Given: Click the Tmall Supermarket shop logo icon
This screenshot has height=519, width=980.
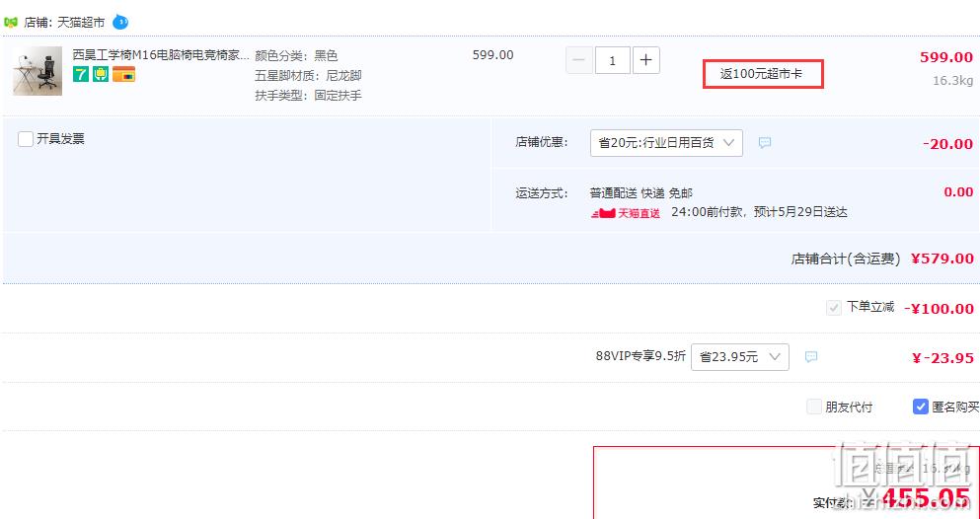Looking at the screenshot, I should 11,23.
